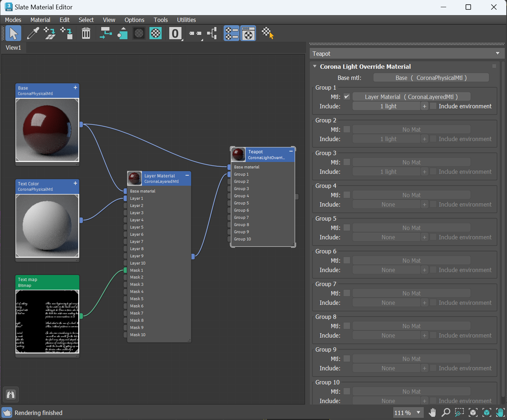Click Group 1 '1 light' include button
Viewport: 507px width, 420px height.
click(x=386, y=106)
